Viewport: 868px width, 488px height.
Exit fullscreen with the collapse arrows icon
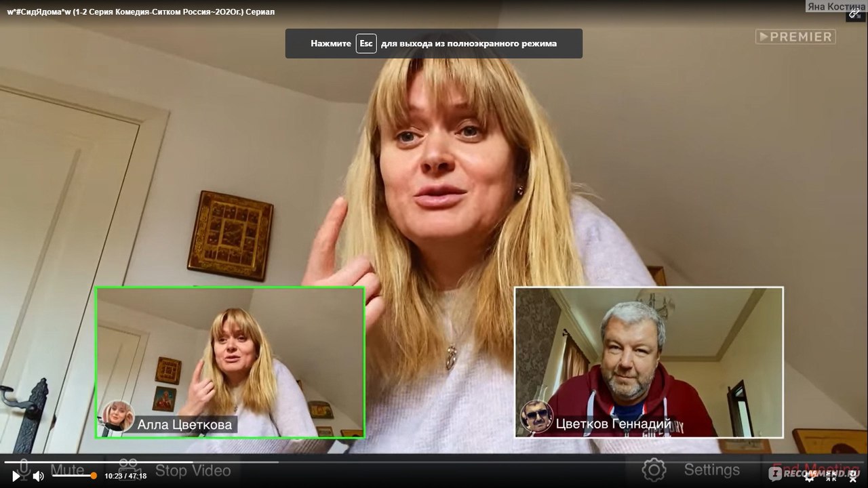click(x=831, y=476)
